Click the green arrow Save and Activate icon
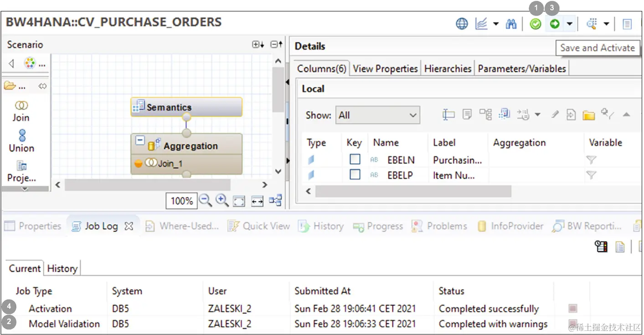 [555, 24]
